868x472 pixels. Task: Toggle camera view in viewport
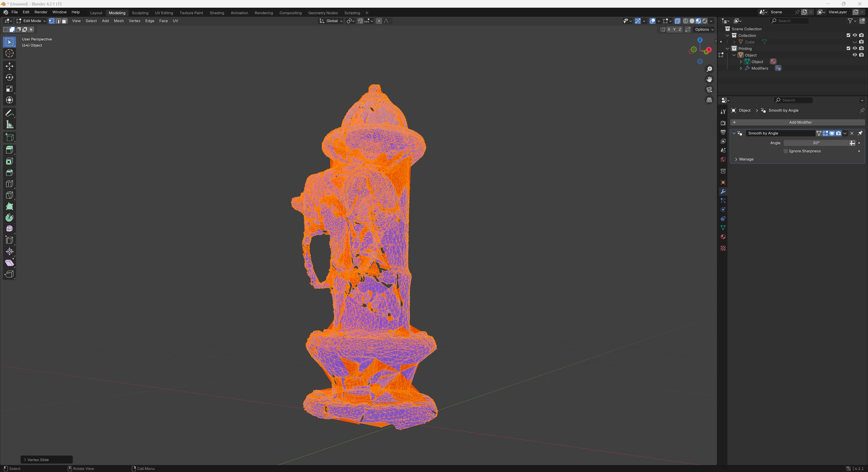click(x=709, y=90)
